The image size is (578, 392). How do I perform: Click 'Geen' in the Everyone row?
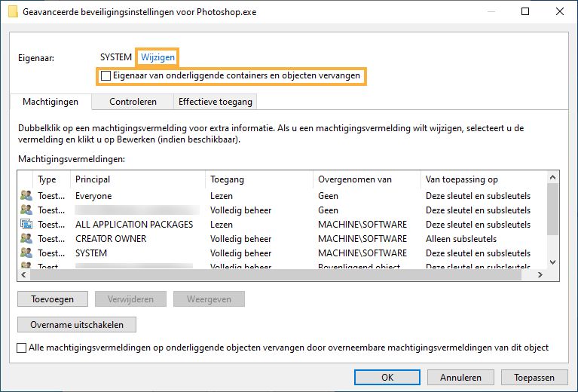[328, 196]
